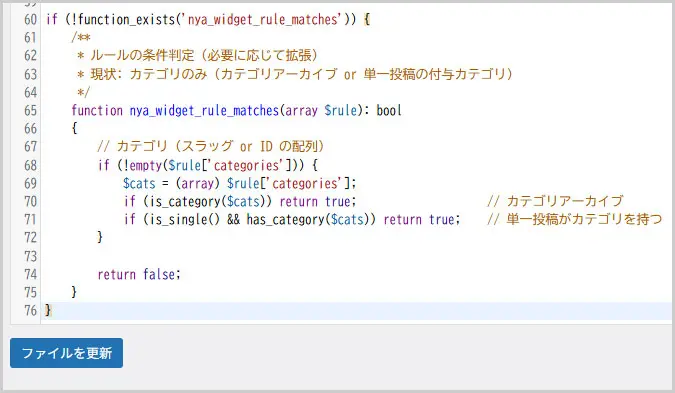Click line number 61 in gutter
675x393 pixels.
[31, 37]
